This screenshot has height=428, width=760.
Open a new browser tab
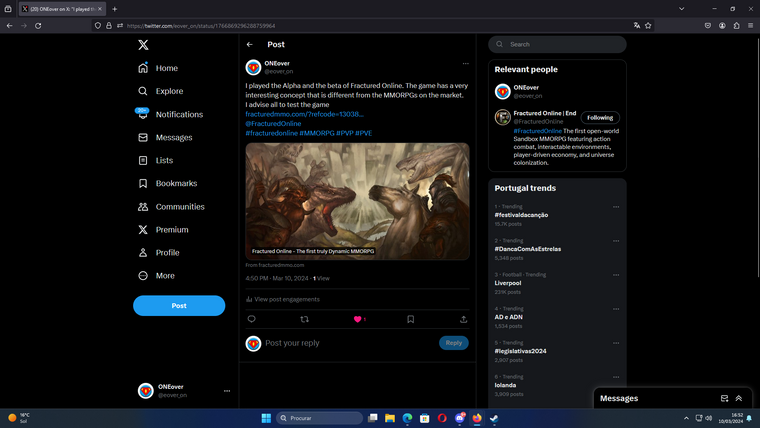coord(114,9)
